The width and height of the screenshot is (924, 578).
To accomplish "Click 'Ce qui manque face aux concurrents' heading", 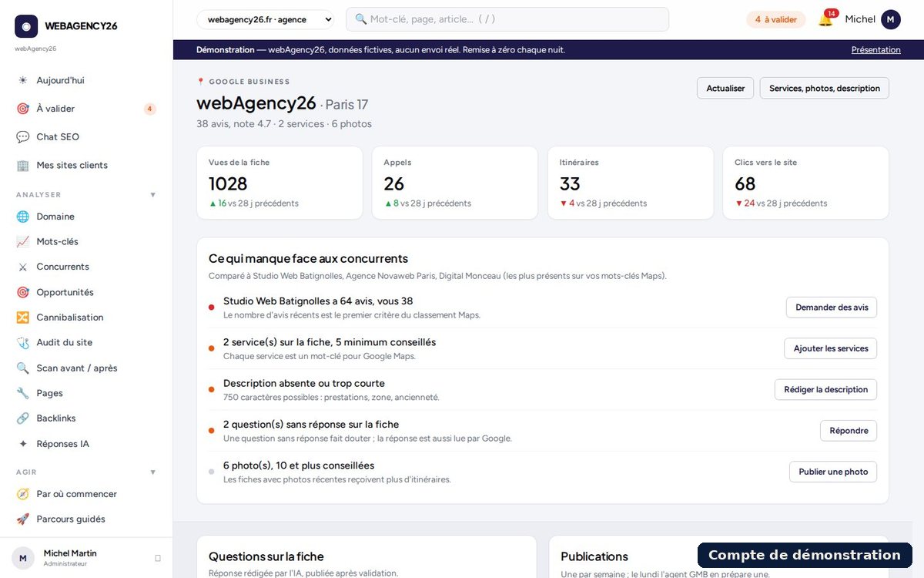I will pos(308,259).
